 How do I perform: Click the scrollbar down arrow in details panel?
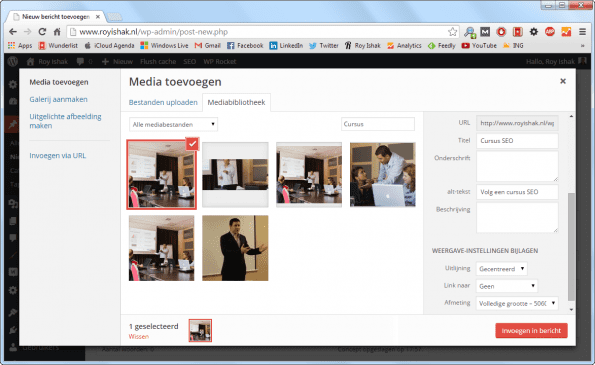pyautogui.click(x=571, y=310)
